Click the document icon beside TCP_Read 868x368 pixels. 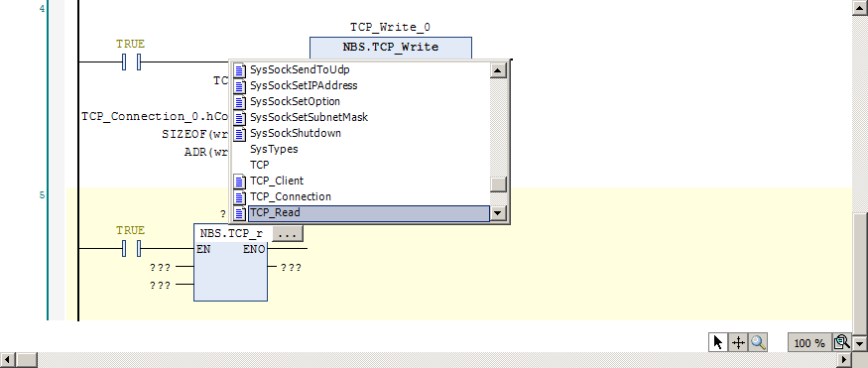click(239, 213)
